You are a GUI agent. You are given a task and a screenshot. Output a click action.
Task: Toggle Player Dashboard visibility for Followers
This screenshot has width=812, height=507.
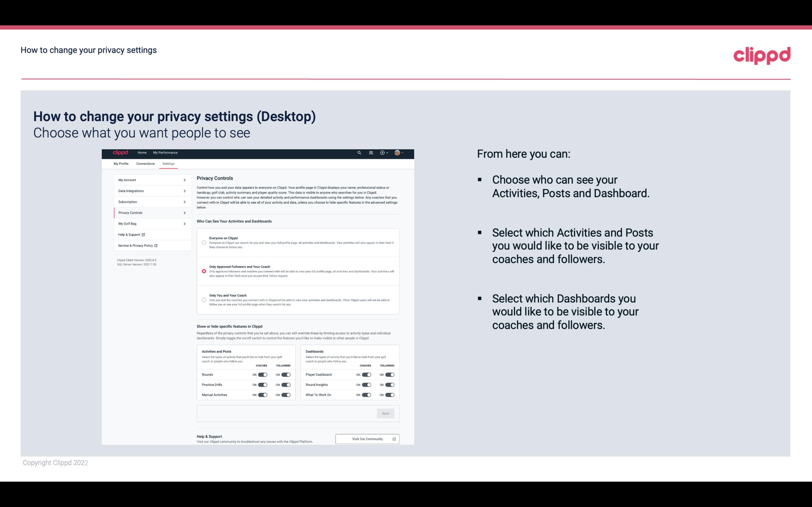point(389,374)
